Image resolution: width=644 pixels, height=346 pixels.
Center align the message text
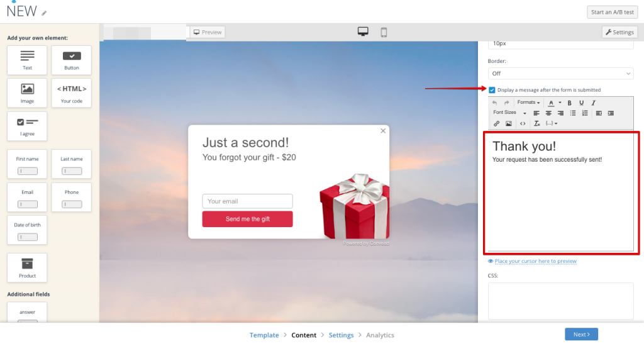548,113
